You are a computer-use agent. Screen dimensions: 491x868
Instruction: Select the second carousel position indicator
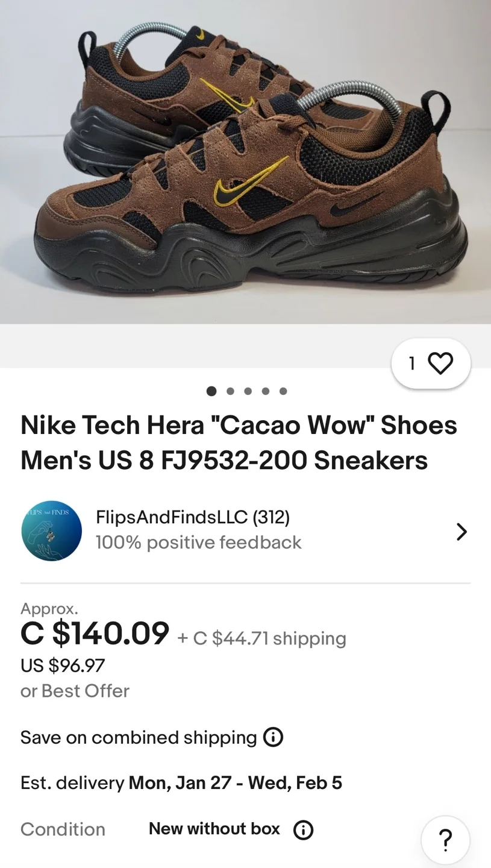230,391
